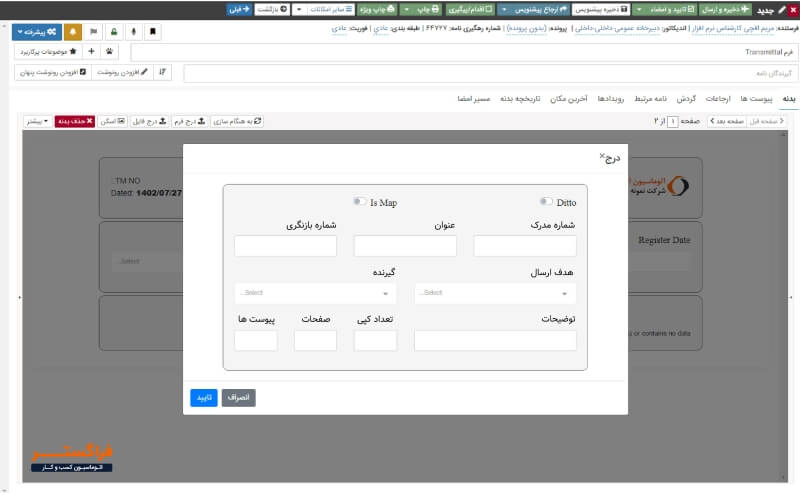Screen dimensions: 800x493
Task: Click the red حذف بدنه delete button
Action: [74, 121]
